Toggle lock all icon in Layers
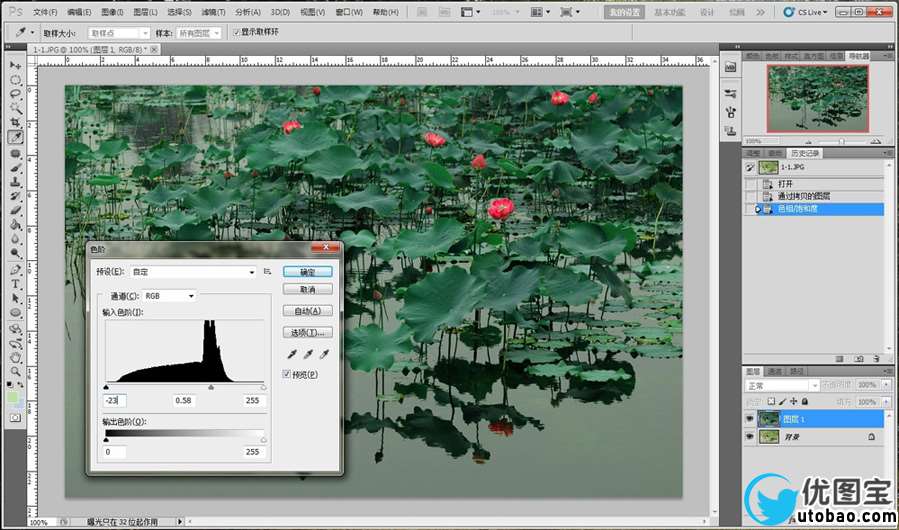 (804, 402)
